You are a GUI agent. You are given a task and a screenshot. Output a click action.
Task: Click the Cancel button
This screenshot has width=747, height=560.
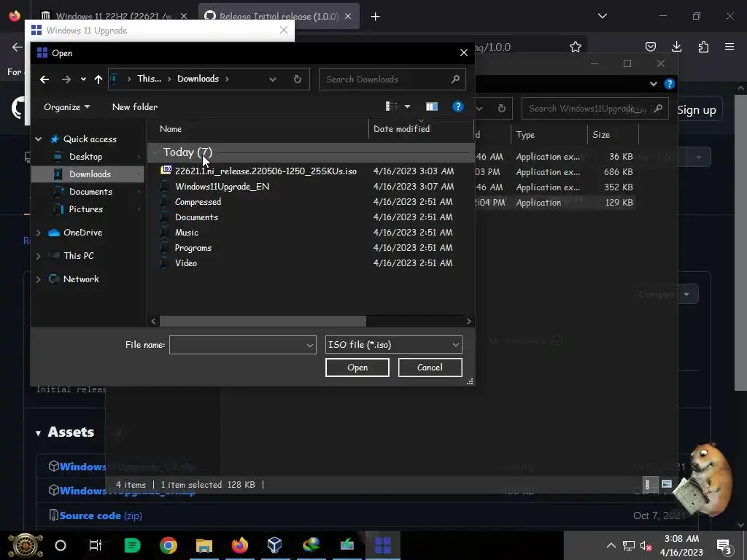click(x=430, y=367)
